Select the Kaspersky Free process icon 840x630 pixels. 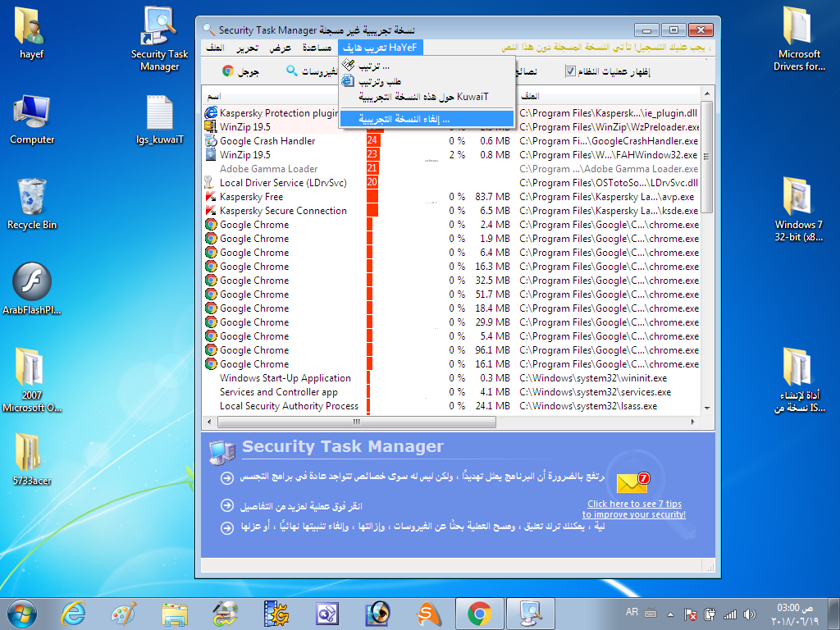coord(211,197)
